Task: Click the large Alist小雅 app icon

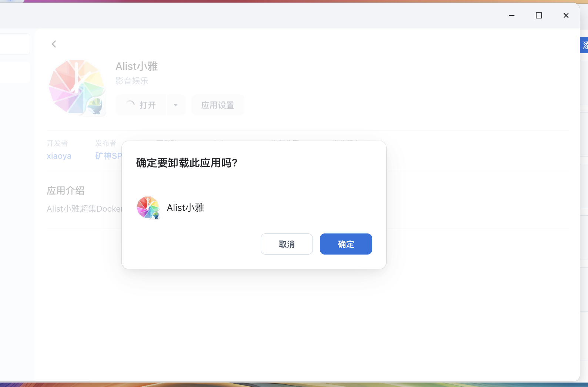Action: click(77, 87)
